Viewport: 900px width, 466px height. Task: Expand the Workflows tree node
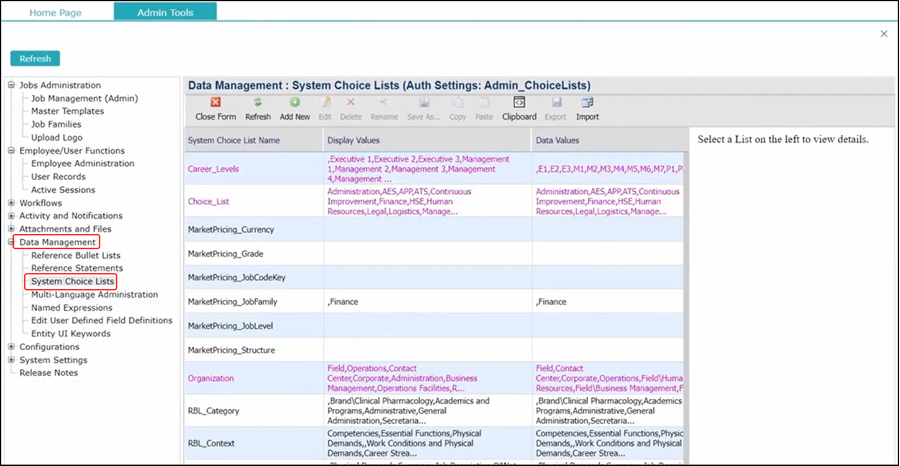[12, 203]
